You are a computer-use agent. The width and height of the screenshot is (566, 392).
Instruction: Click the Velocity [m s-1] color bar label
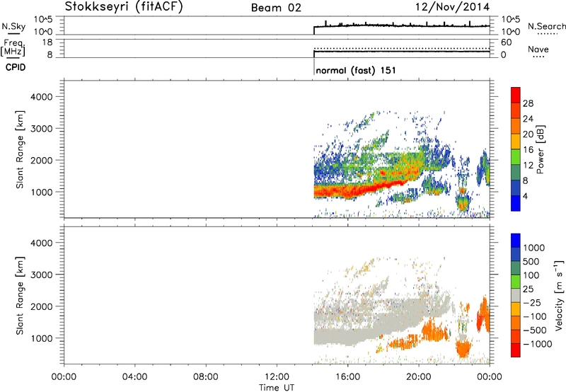559,295
